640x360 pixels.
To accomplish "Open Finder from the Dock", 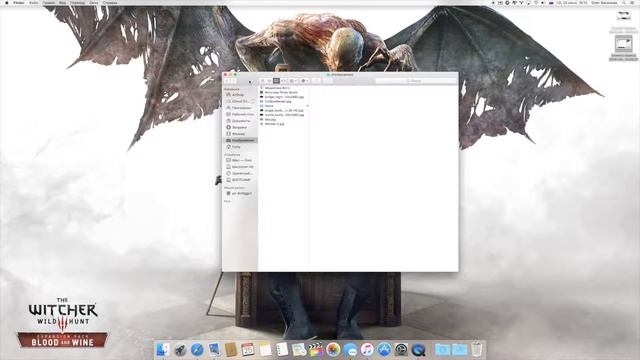I will point(163,350).
